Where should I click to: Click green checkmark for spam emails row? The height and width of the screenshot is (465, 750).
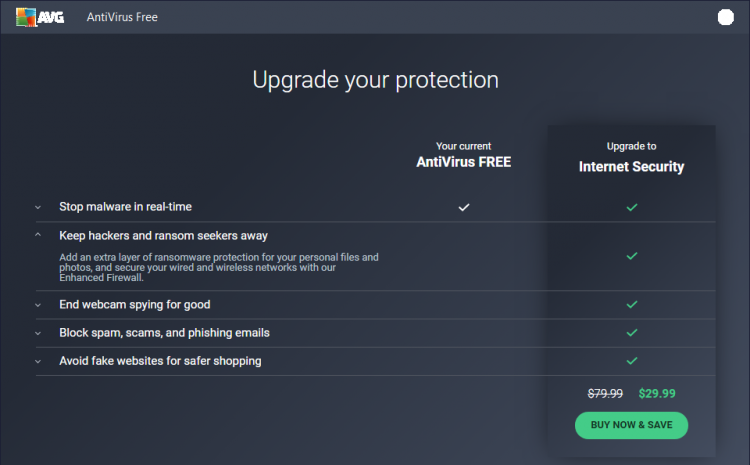click(631, 332)
